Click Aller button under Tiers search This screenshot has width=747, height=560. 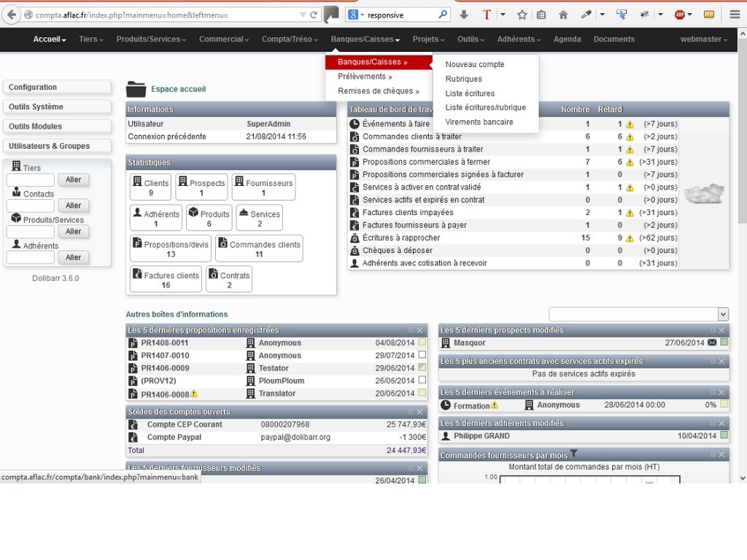74,179
